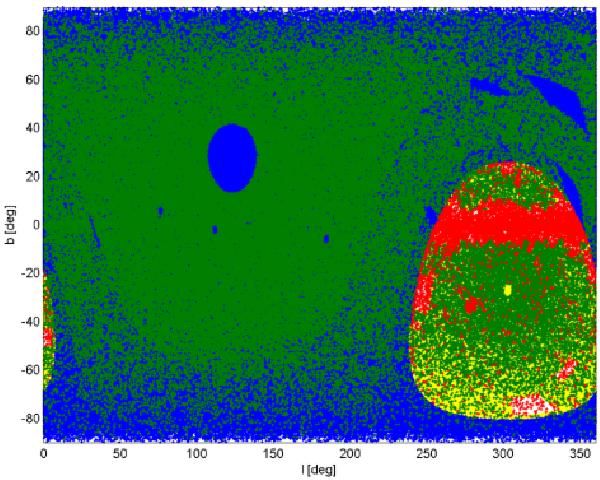Click the y-axis tick label 40
The image size is (600, 480).
tap(30, 127)
